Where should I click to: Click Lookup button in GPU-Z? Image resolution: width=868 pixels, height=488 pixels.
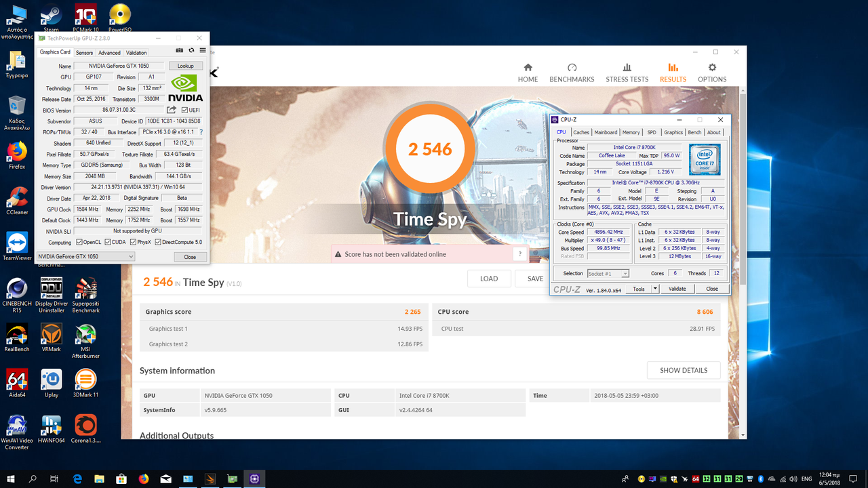(x=186, y=66)
